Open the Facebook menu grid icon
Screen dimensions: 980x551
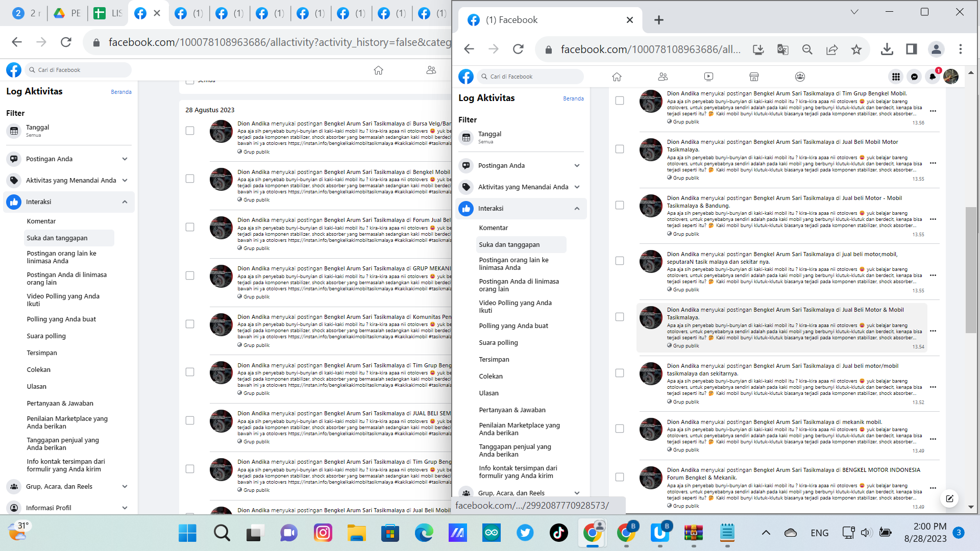[x=896, y=77]
